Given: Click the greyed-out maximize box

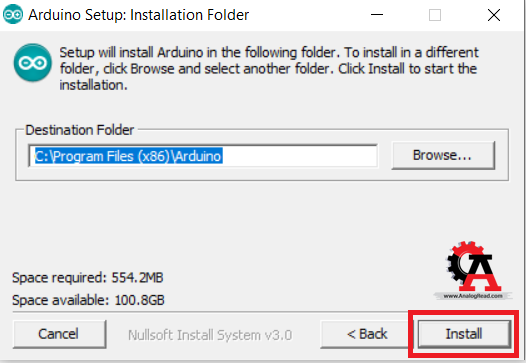Looking at the screenshot, I should 435,15.
